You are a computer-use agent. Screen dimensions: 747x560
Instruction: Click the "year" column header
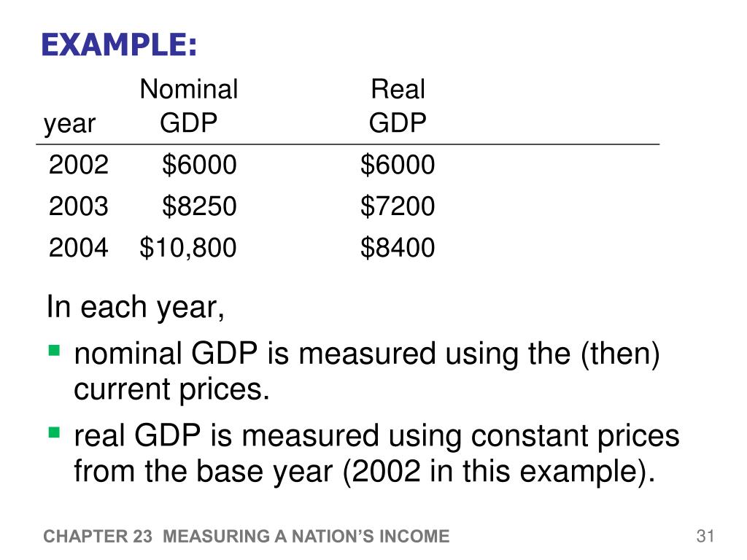click(x=69, y=123)
